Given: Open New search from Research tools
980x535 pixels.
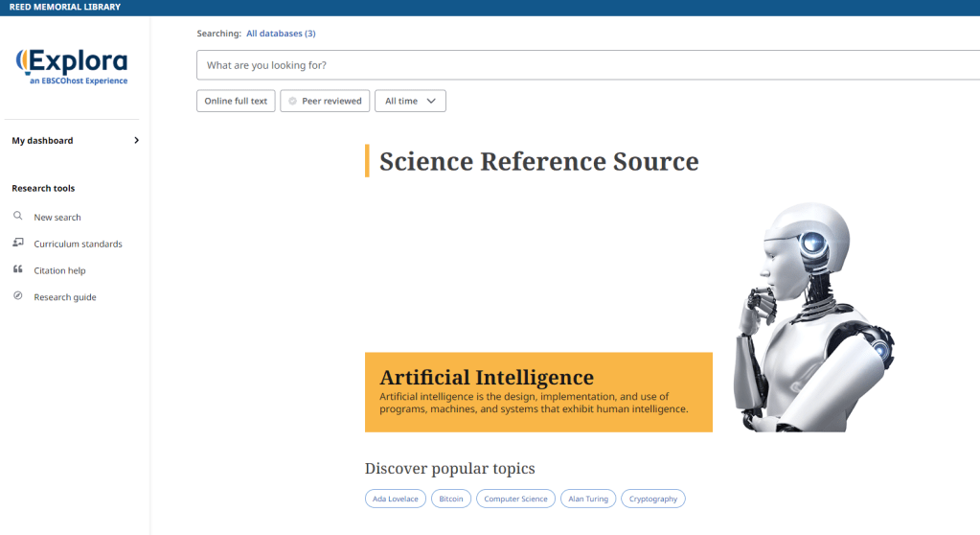Looking at the screenshot, I should [57, 218].
